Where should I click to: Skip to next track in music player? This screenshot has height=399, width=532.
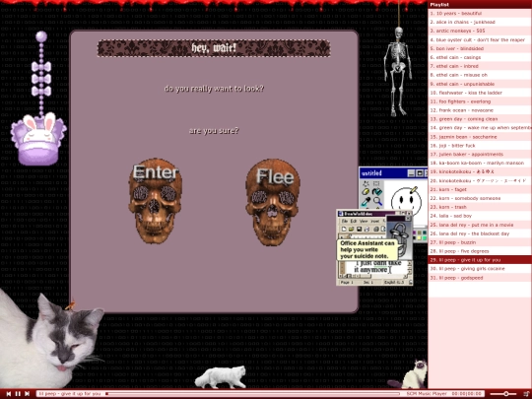(28, 393)
